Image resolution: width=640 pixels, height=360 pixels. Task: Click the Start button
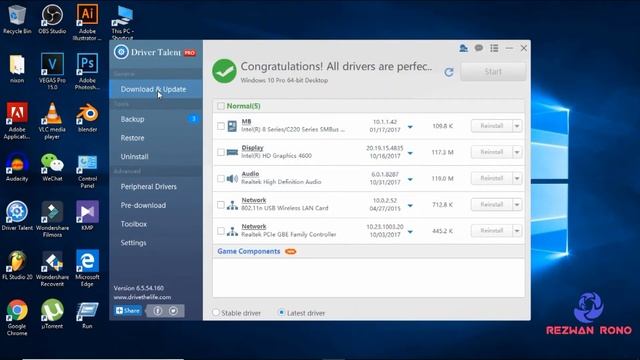(493, 72)
